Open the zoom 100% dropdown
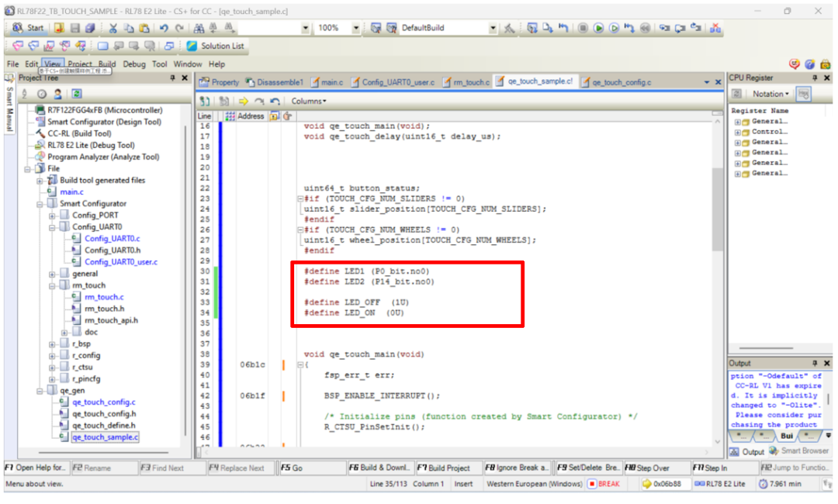The height and width of the screenshot is (504, 838). (x=356, y=28)
